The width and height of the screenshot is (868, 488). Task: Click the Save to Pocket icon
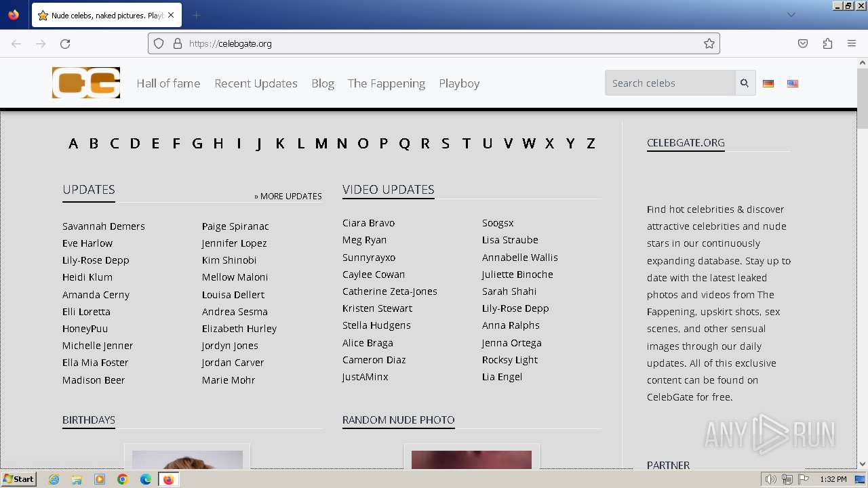pyautogui.click(x=803, y=43)
